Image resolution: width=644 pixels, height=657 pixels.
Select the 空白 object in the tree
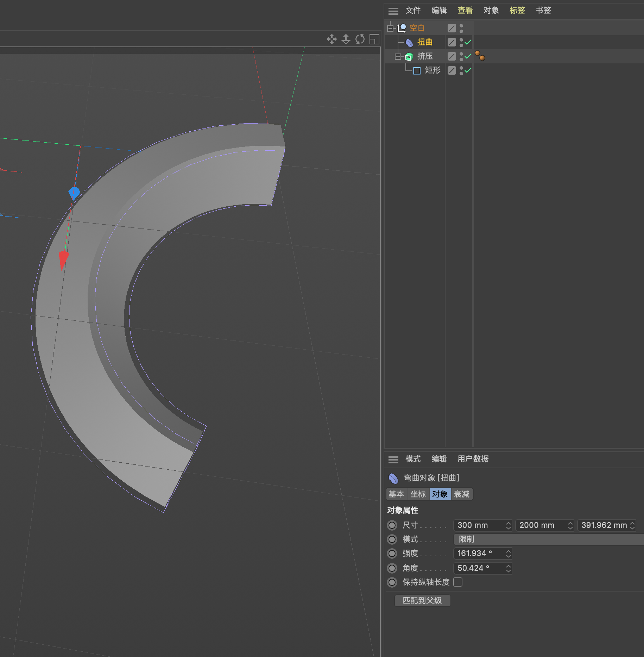(x=417, y=28)
